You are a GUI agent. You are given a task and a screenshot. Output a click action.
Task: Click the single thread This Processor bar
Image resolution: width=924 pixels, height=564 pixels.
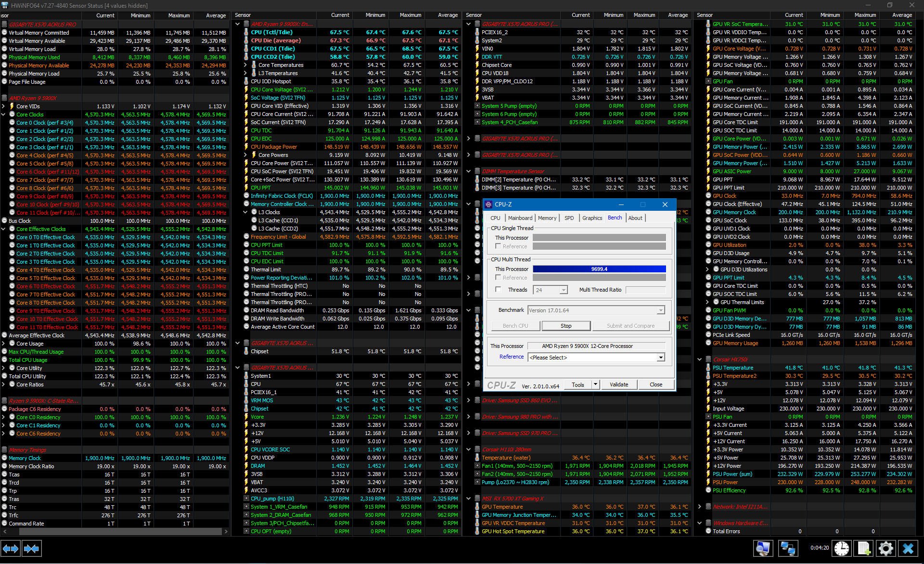click(x=599, y=238)
